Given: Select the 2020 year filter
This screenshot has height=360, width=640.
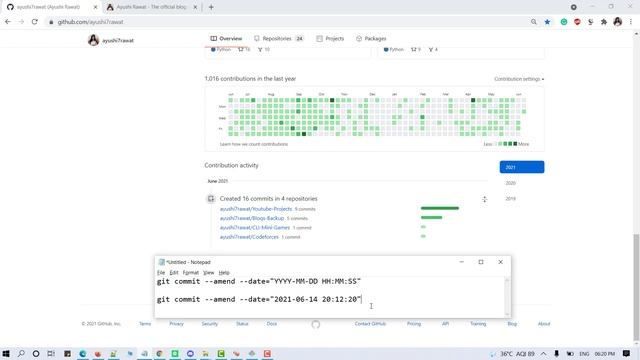Looking at the screenshot, I should (511, 183).
